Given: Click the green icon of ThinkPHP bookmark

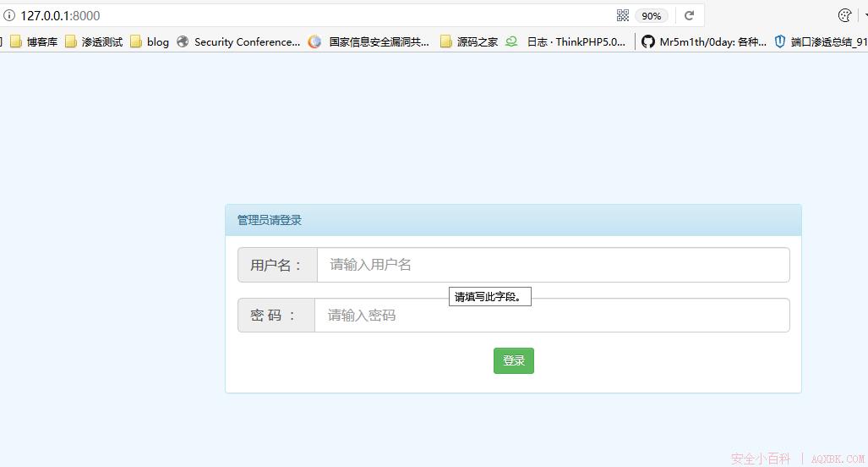Looking at the screenshot, I should (511, 41).
